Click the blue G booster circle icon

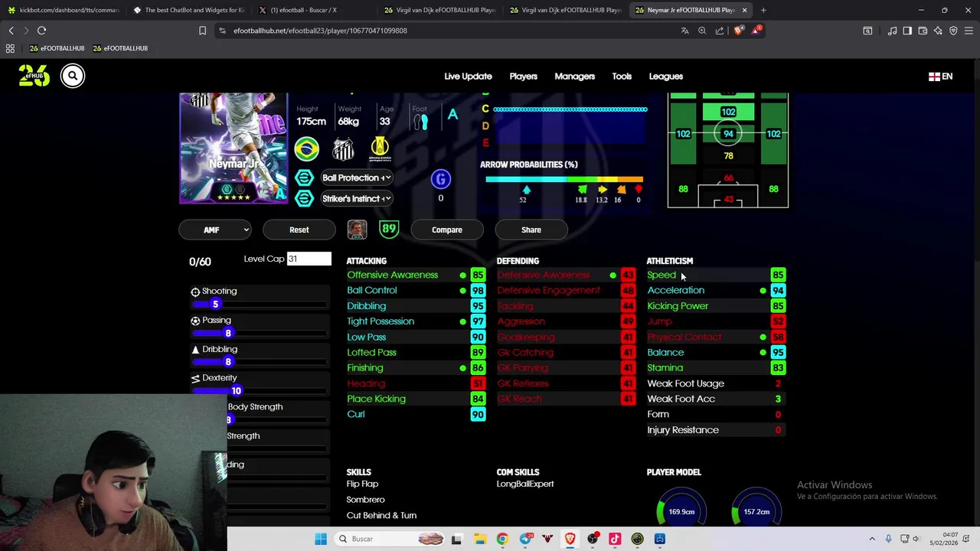(x=440, y=179)
